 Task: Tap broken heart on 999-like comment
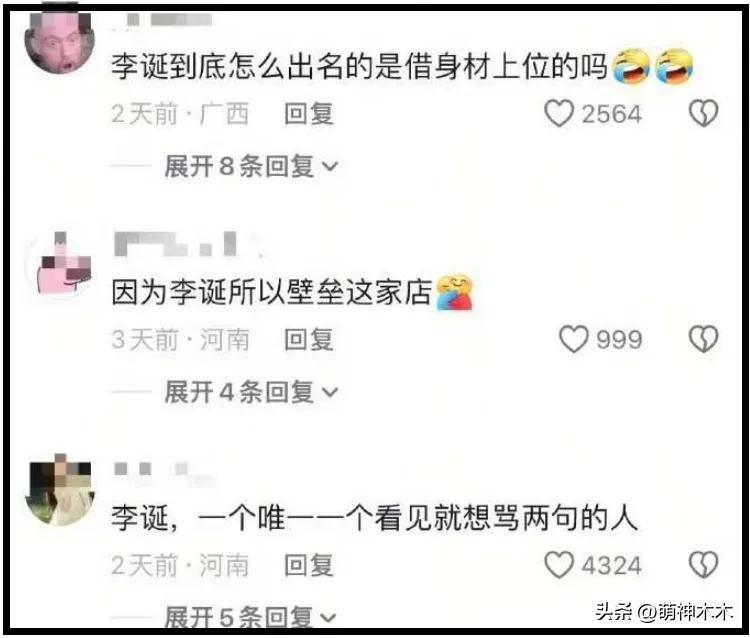coord(703,339)
